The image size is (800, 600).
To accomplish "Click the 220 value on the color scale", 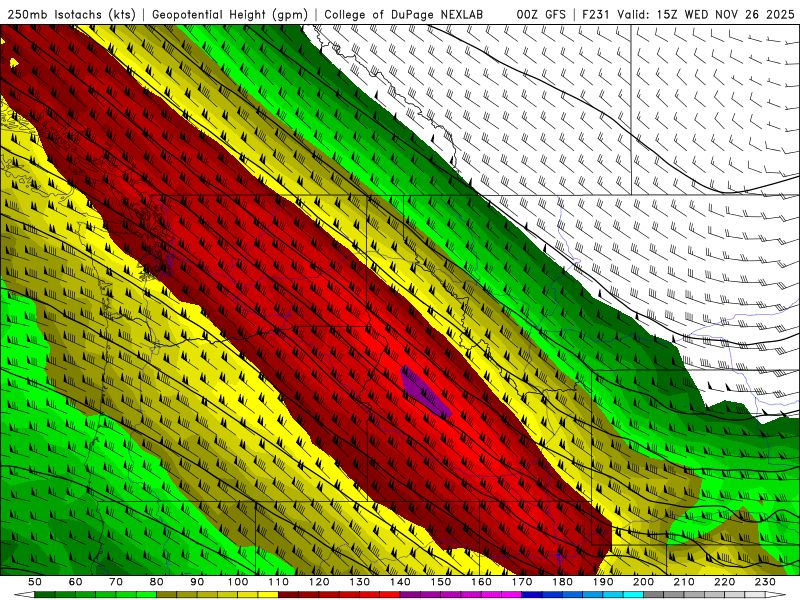I will click(x=725, y=582).
